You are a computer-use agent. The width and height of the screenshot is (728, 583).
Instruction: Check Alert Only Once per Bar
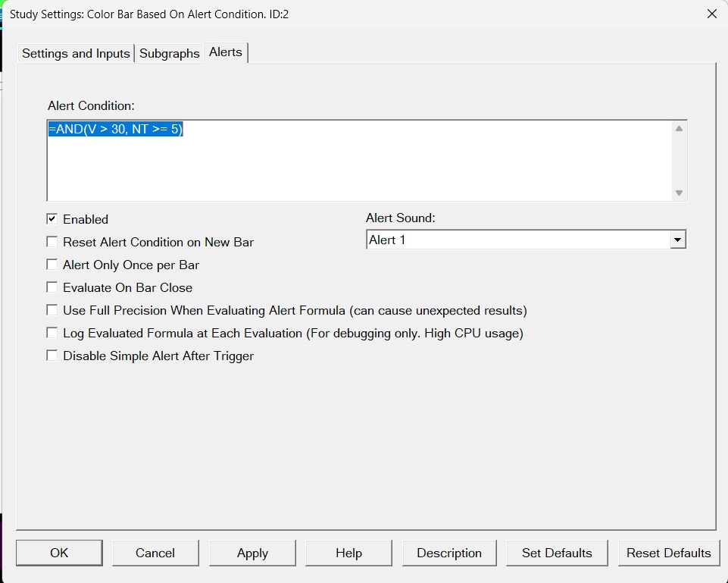pos(52,265)
